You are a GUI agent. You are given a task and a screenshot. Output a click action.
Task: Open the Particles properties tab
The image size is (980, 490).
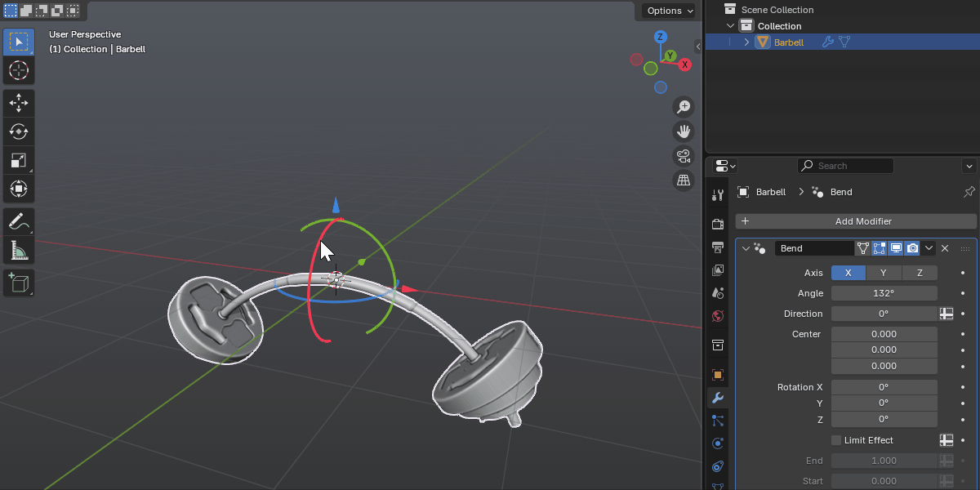[718, 421]
